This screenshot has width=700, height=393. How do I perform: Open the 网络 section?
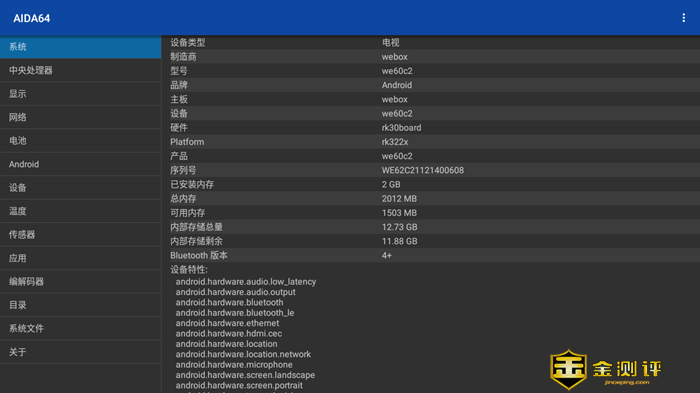point(80,117)
